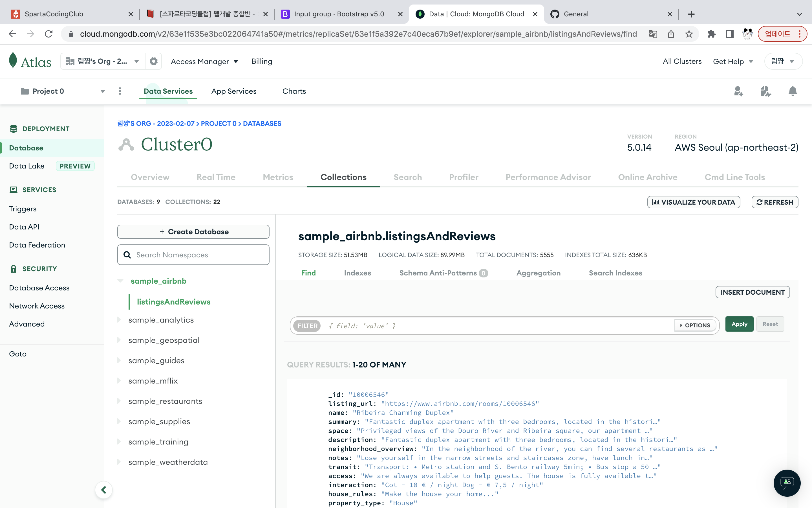The width and height of the screenshot is (812, 508).
Task: Expand the sample_mflix database
Action: pos(119,381)
